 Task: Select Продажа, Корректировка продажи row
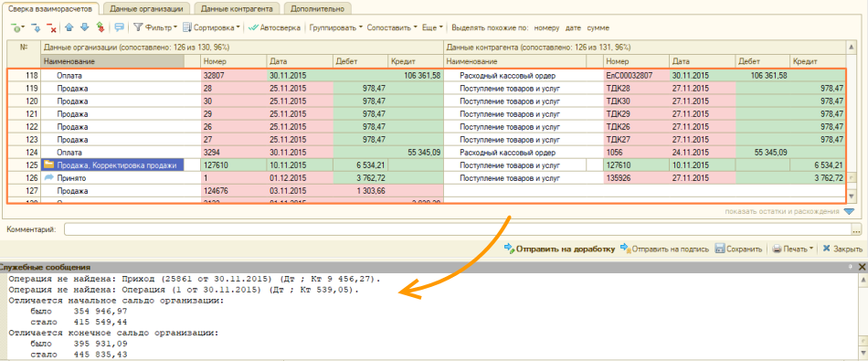(x=113, y=165)
